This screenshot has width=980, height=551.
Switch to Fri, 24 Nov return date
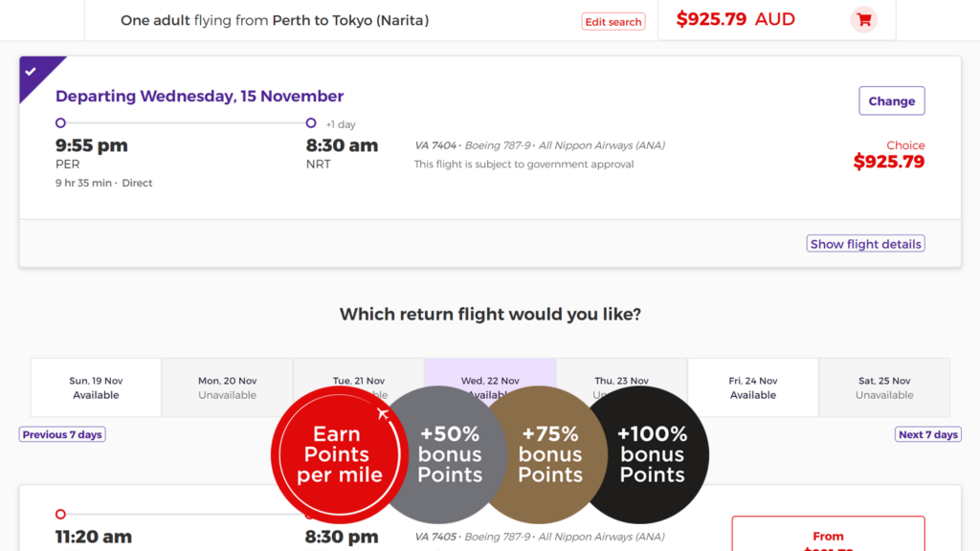(752, 386)
